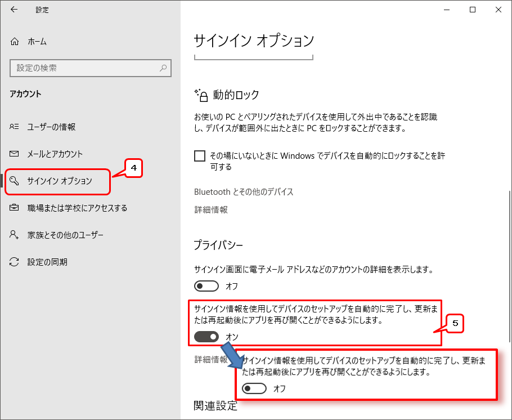The image size is (512, 420).
Task: Click the Home house icon
Action: coord(15,42)
